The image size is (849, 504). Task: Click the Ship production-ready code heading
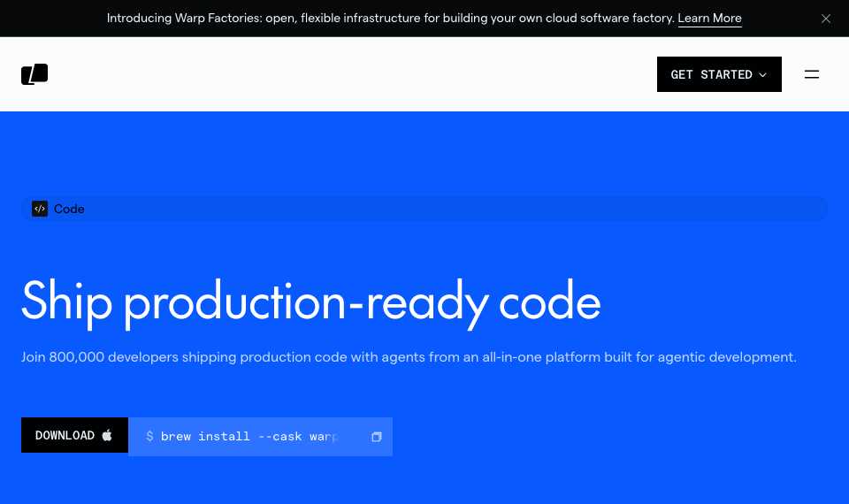click(310, 302)
